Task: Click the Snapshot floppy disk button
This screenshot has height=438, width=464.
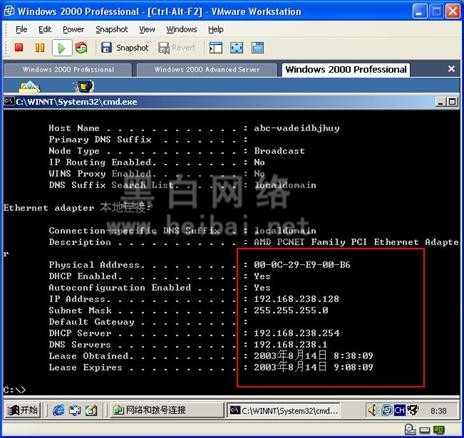Action: [x=125, y=48]
